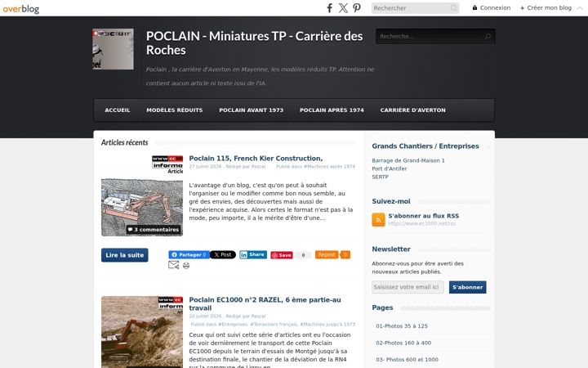
Task: Focus the newsletter email field
Action: [x=408, y=287]
